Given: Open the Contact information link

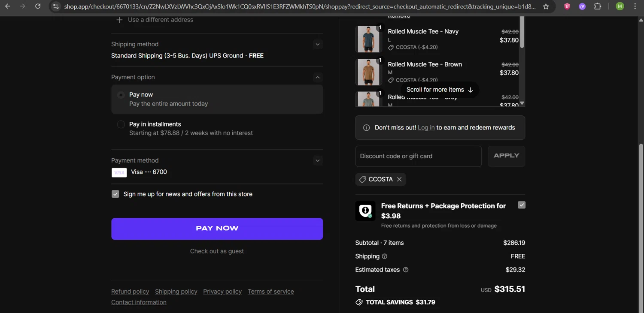Looking at the screenshot, I should [139, 302].
